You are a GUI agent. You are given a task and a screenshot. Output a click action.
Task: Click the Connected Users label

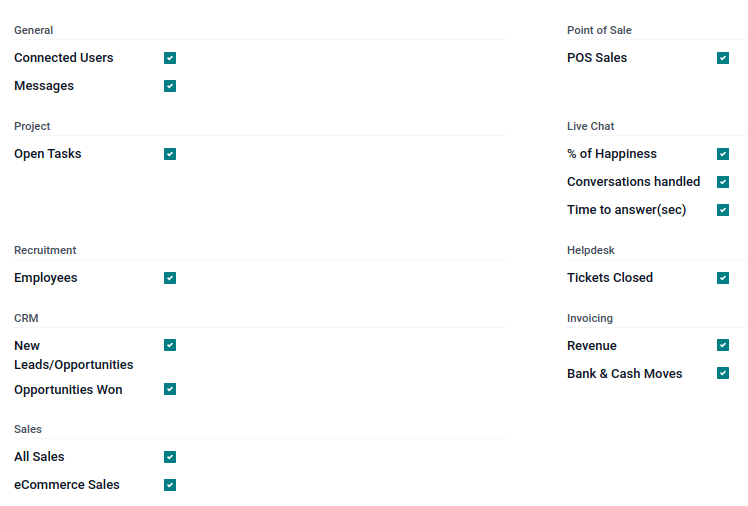click(64, 58)
